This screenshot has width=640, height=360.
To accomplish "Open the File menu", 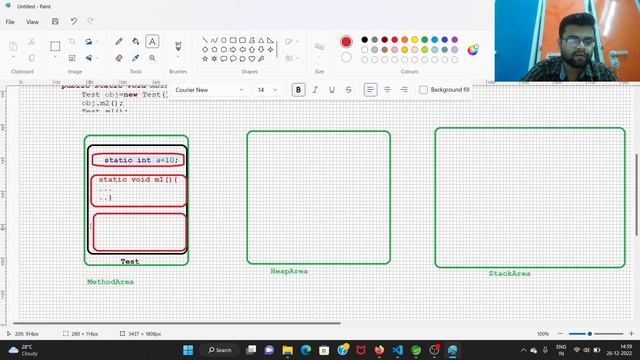I will [10, 22].
